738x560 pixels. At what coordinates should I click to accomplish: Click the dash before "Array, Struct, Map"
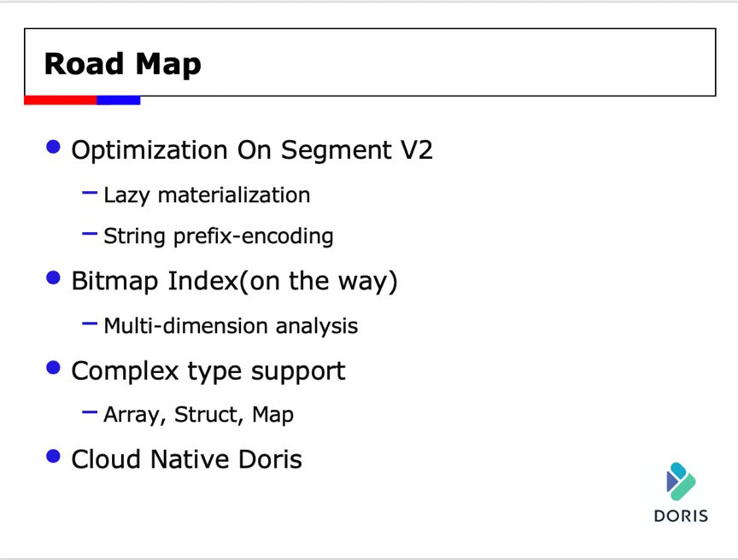(x=90, y=413)
